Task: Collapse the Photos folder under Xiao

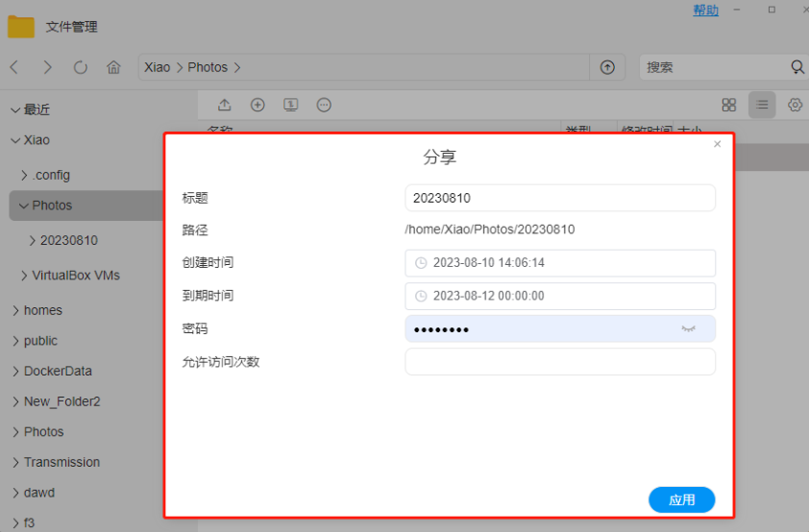Action: [24, 206]
